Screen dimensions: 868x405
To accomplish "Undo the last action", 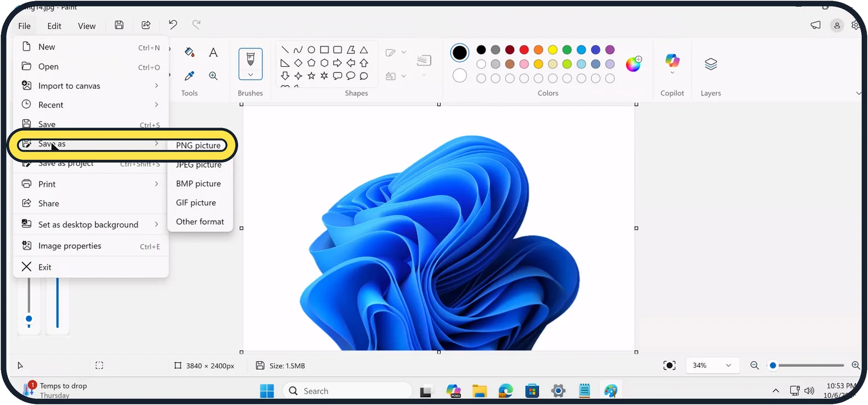I will click(x=173, y=25).
